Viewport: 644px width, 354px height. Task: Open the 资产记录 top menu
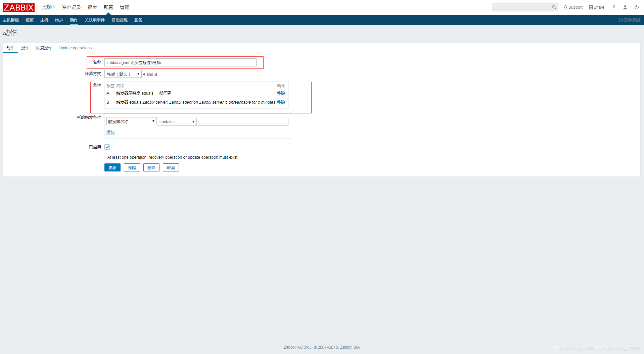(72, 7)
